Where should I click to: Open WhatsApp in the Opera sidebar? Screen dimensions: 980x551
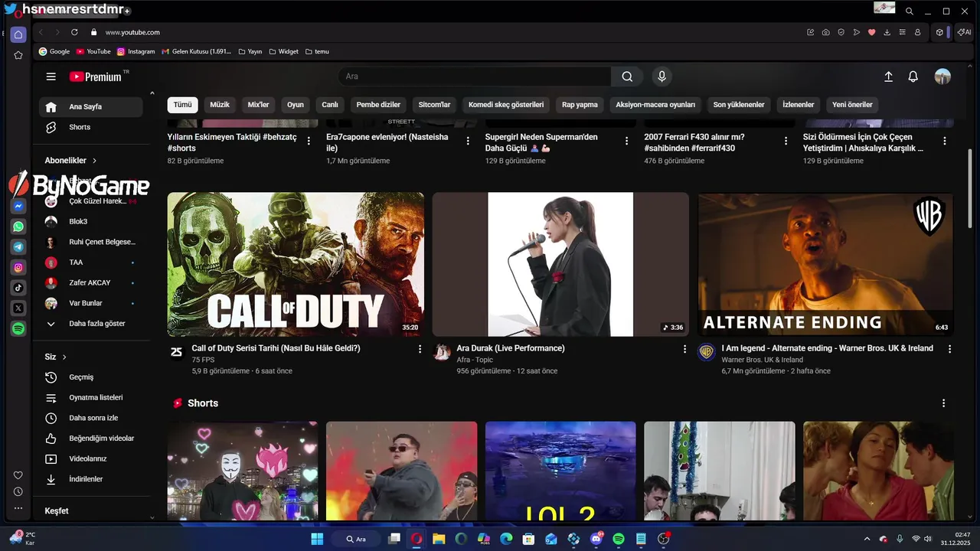pyautogui.click(x=18, y=227)
